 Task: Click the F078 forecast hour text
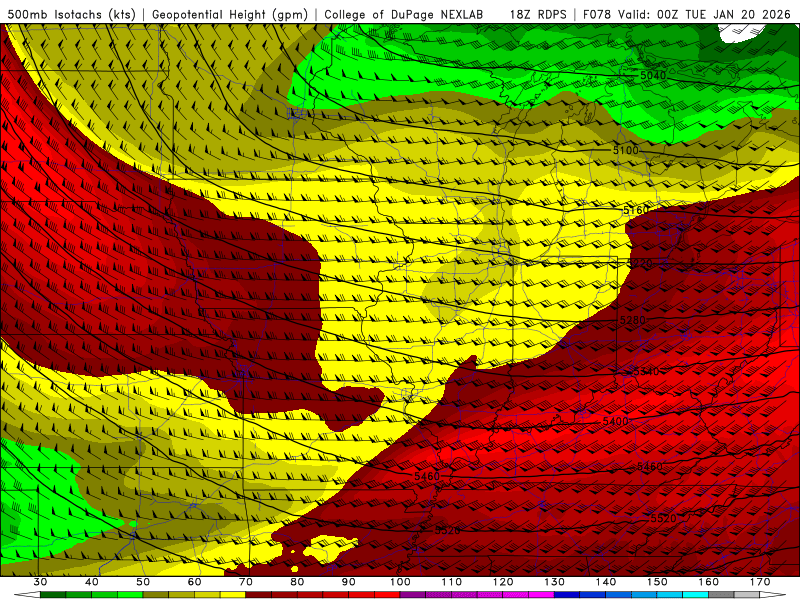598,15
